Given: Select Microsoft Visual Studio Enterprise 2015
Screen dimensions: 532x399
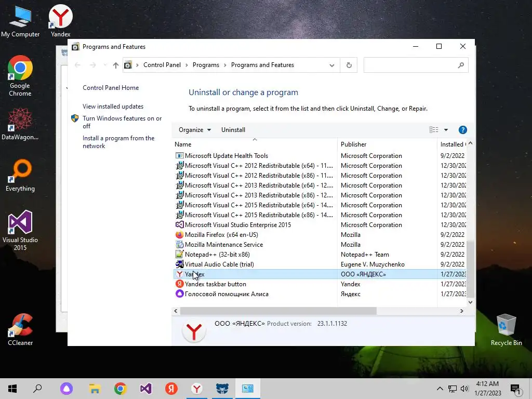Looking at the screenshot, I should tap(319, 224).
